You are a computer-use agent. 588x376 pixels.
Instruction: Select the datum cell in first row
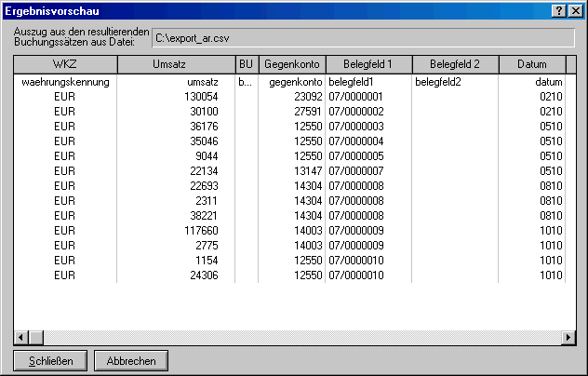549,82
